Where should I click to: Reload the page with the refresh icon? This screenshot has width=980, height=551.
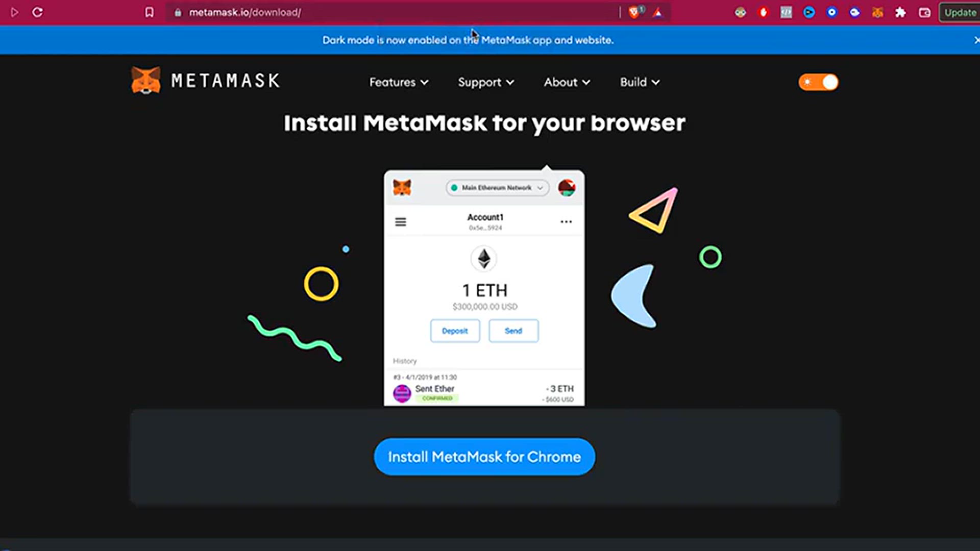[37, 12]
